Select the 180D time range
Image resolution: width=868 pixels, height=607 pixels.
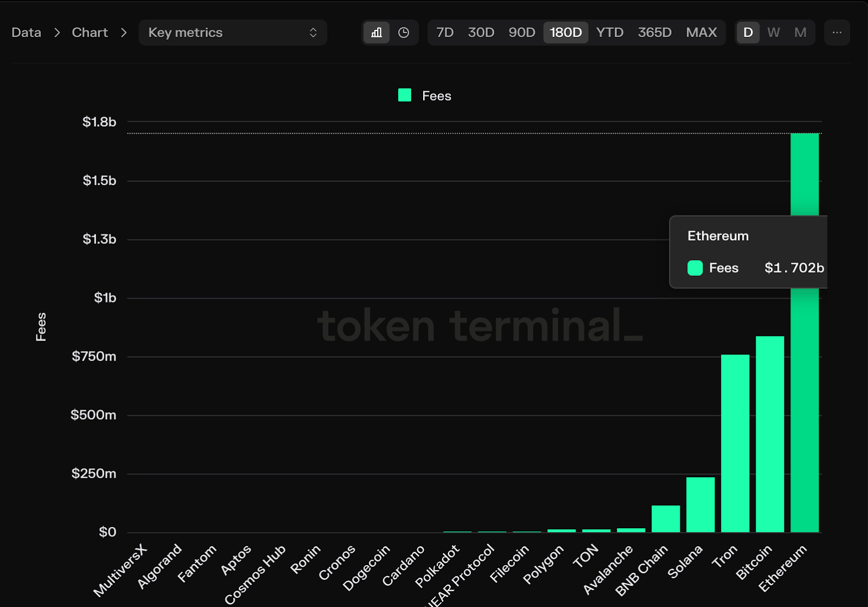point(566,33)
